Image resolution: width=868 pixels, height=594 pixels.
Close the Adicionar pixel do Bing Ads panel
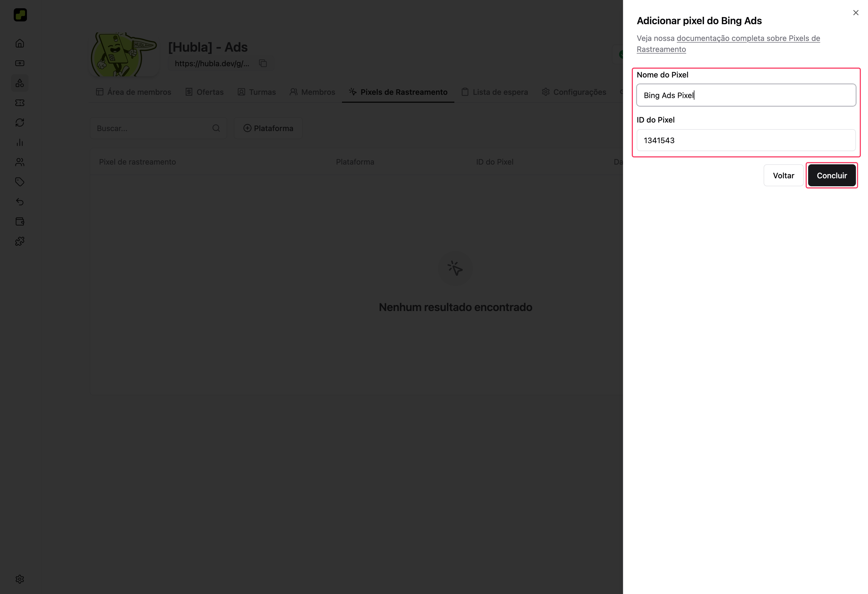pyautogui.click(x=856, y=13)
